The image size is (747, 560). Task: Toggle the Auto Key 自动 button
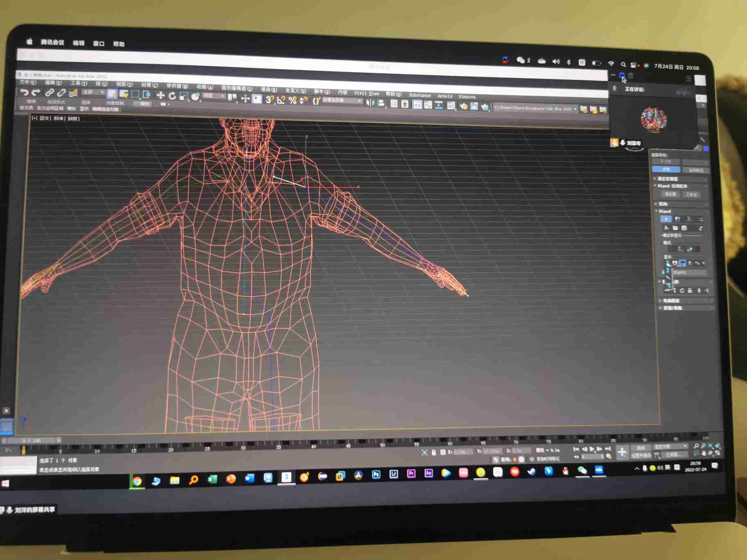[641, 447]
